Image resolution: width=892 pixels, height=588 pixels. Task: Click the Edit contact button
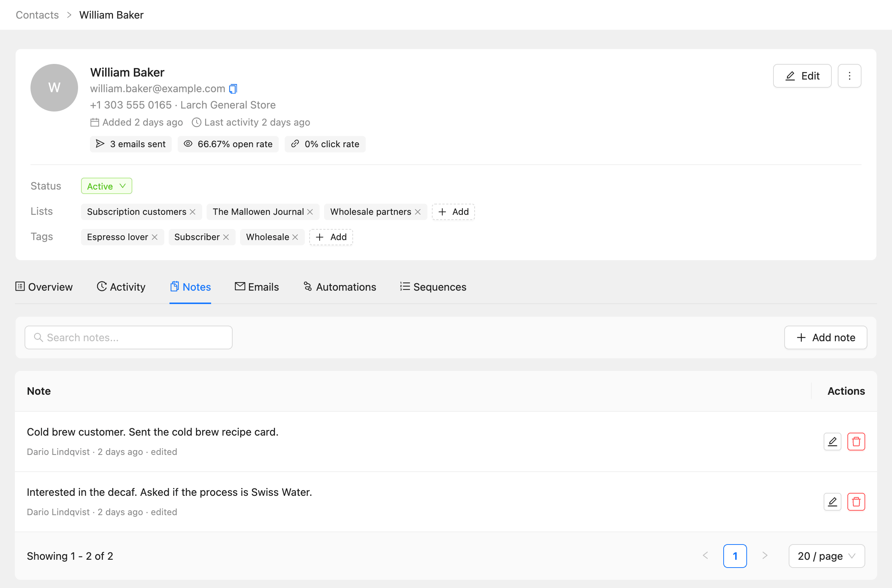[802, 76]
